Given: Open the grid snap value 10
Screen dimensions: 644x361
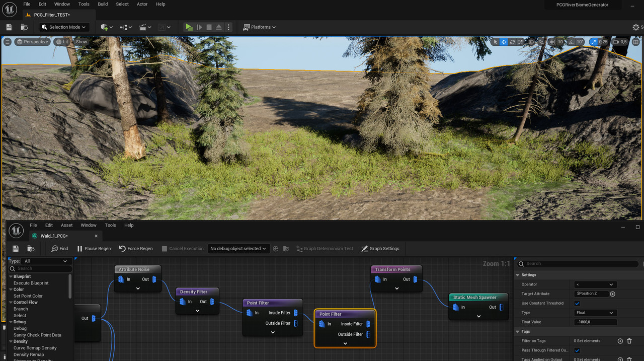Looking at the screenshot, I should pos(560,42).
